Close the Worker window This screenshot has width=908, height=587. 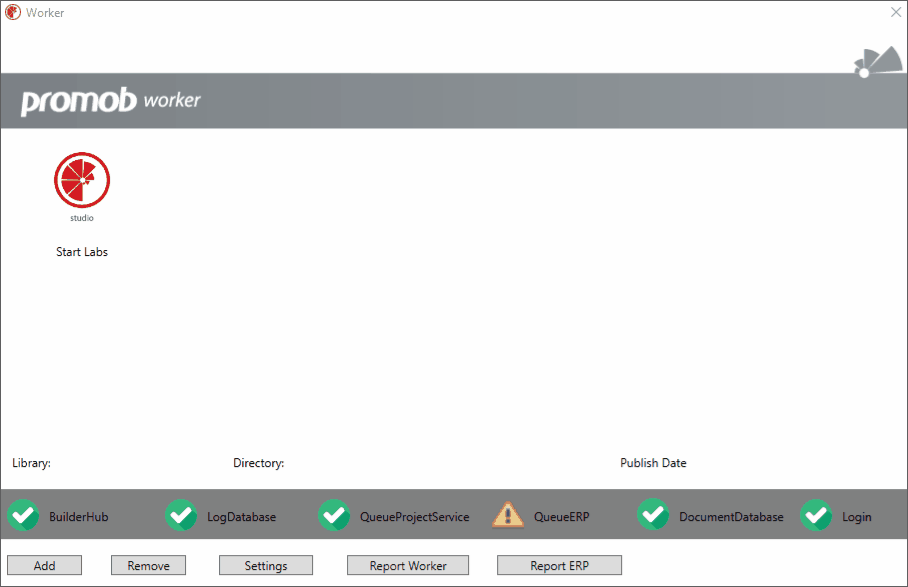(x=895, y=12)
